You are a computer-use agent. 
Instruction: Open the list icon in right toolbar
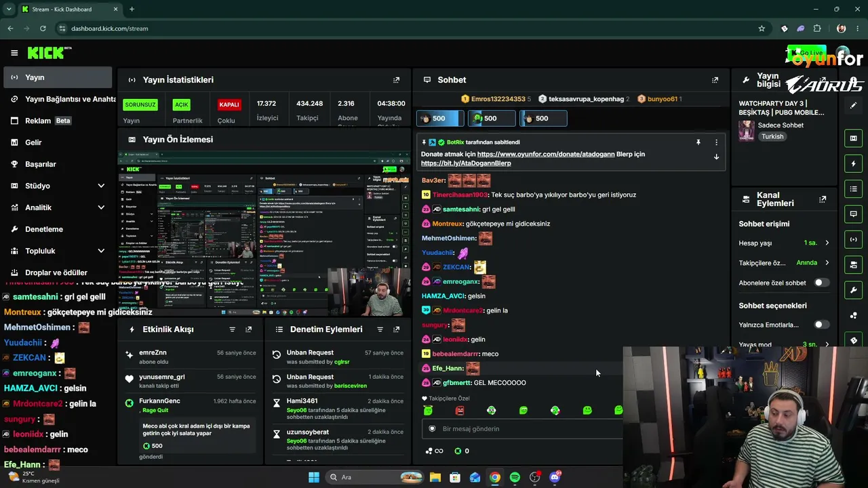tap(853, 188)
